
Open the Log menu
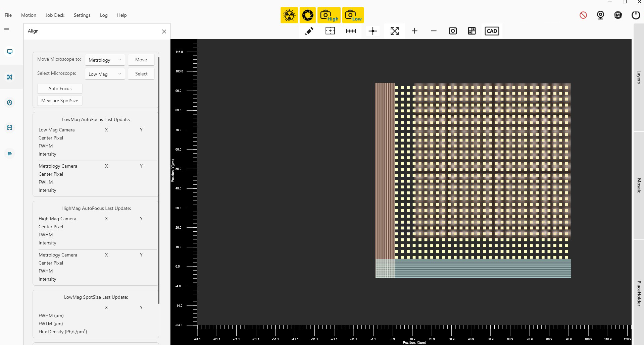coord(104,15)
